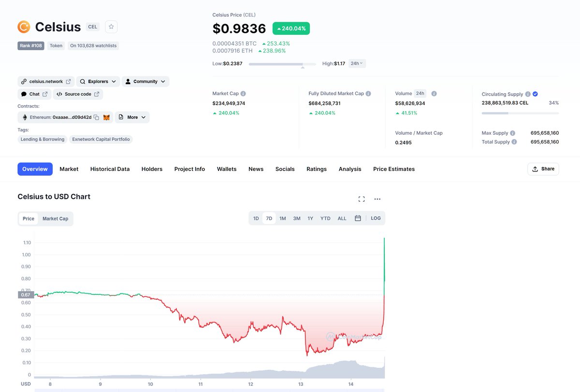Open the Historical Data tab
Viewport: 580px width, 392px height.
pyautogui.click(x=110, y=169)
